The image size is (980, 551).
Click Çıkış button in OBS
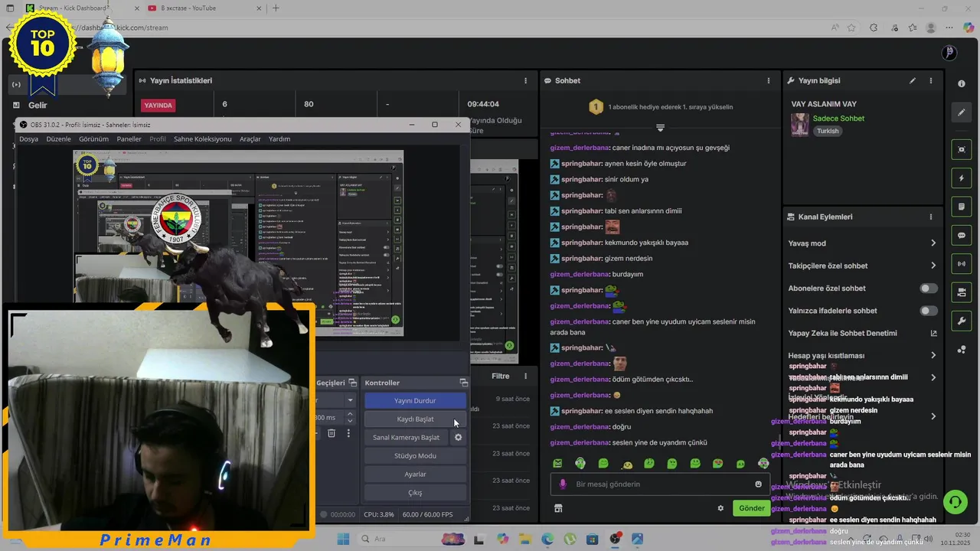(415, 492)
